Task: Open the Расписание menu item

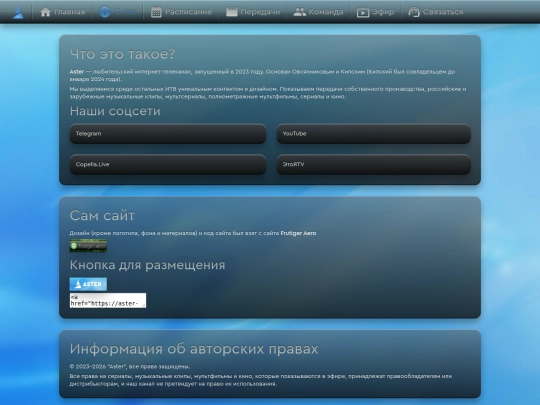Action: (x=181, y=12)
